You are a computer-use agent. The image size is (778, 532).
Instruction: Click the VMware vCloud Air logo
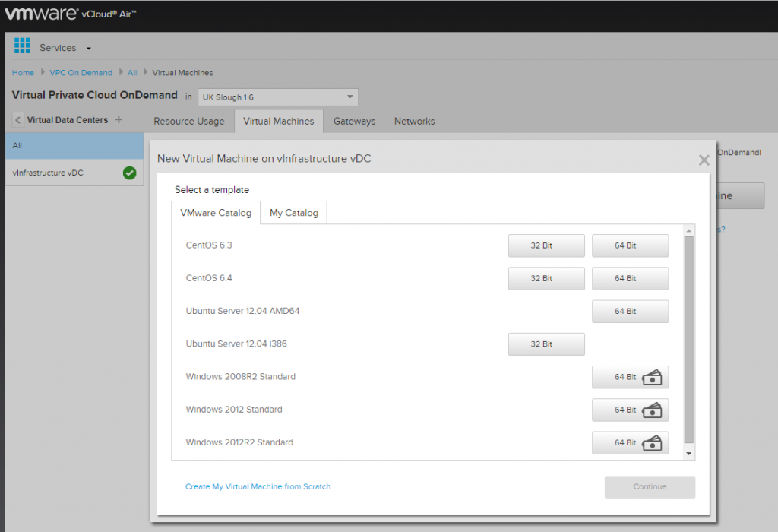(70, 14)
